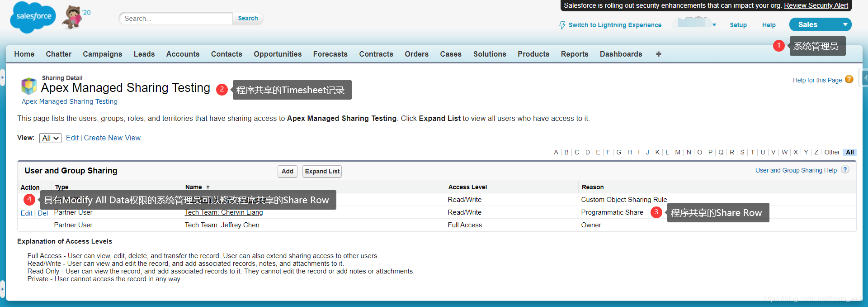Sort by Name column arrow

click(208, 187)
